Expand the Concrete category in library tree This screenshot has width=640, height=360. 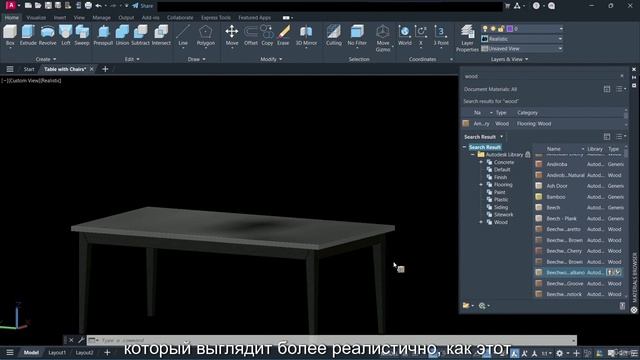481,162
